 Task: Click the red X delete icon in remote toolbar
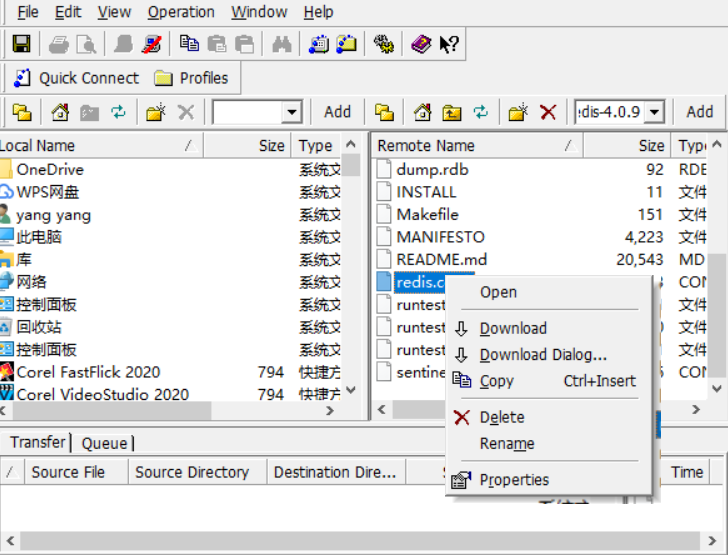548,112
